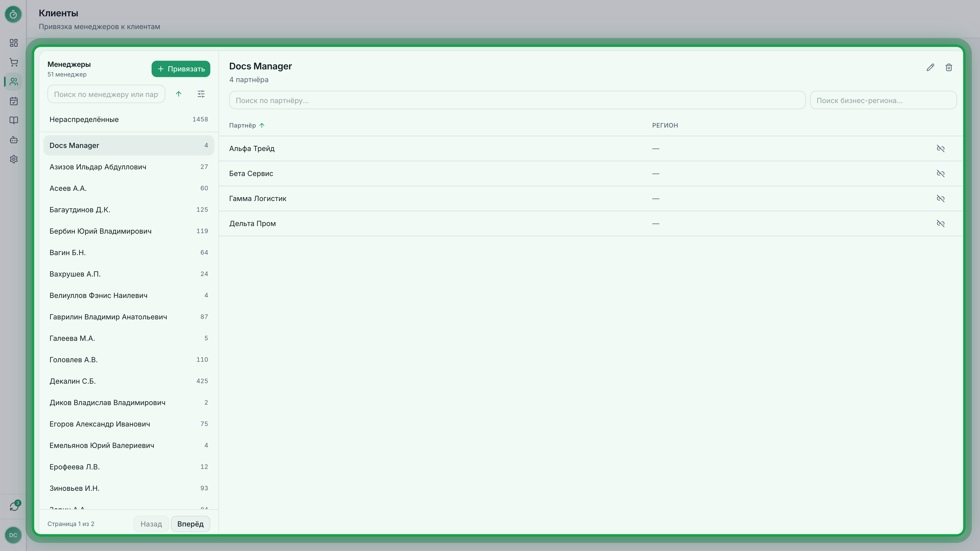980x551 pixels.
Task: Open the settings gear in the sidebar
Action: click(14, 159)
